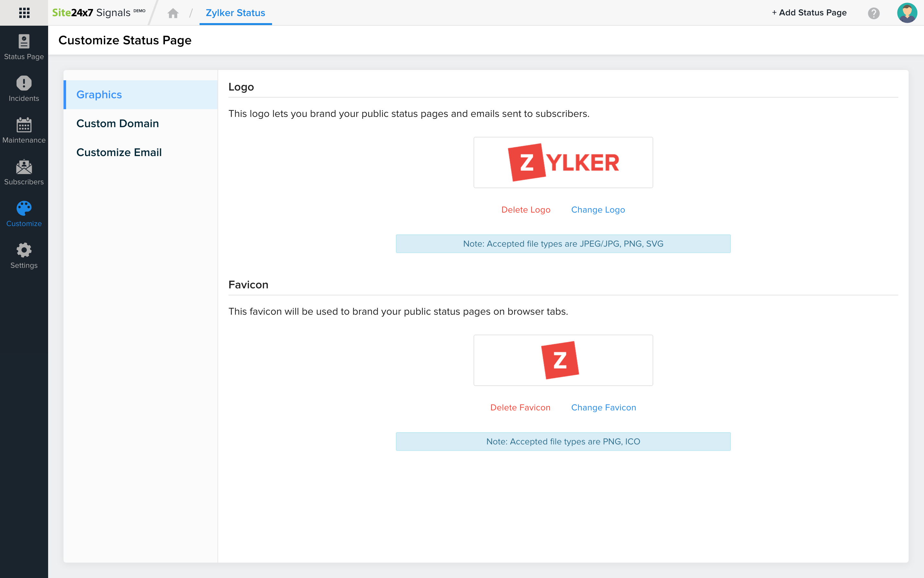Click the Delete Logo link
924x578 pixels.
(526, 209)
